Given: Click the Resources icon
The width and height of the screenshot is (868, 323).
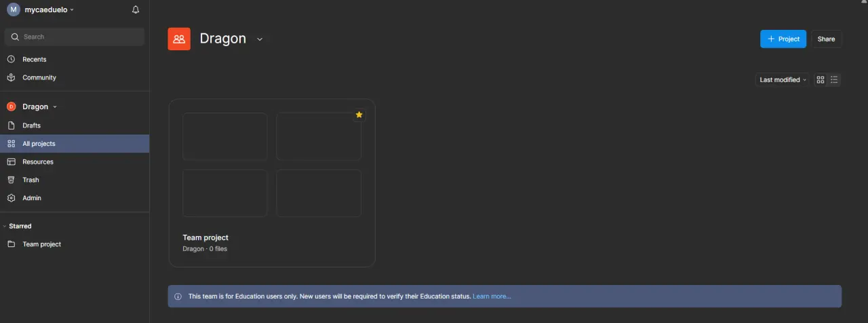Looking at the screenshot, I should click(11, 161).
